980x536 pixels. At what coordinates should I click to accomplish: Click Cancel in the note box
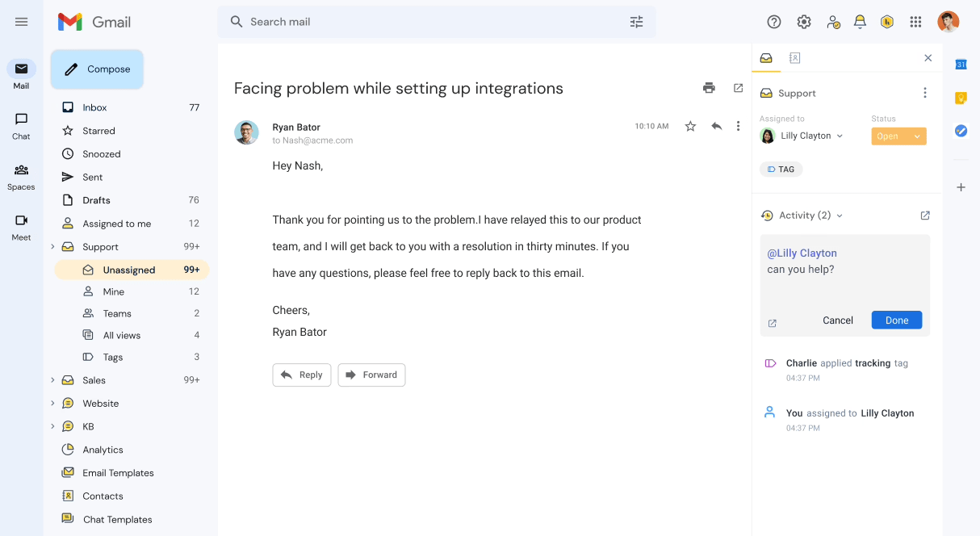coord(838,320)
